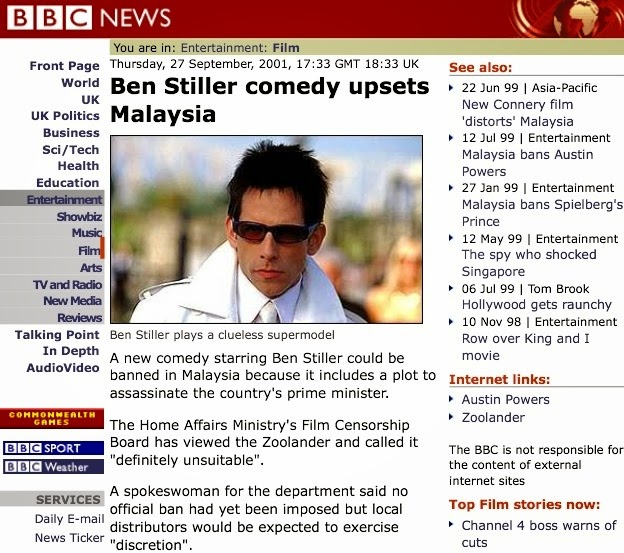Screen dimensions: 624x553
Task: Visit the Austin Powers internet link
Action: point(505,399)
